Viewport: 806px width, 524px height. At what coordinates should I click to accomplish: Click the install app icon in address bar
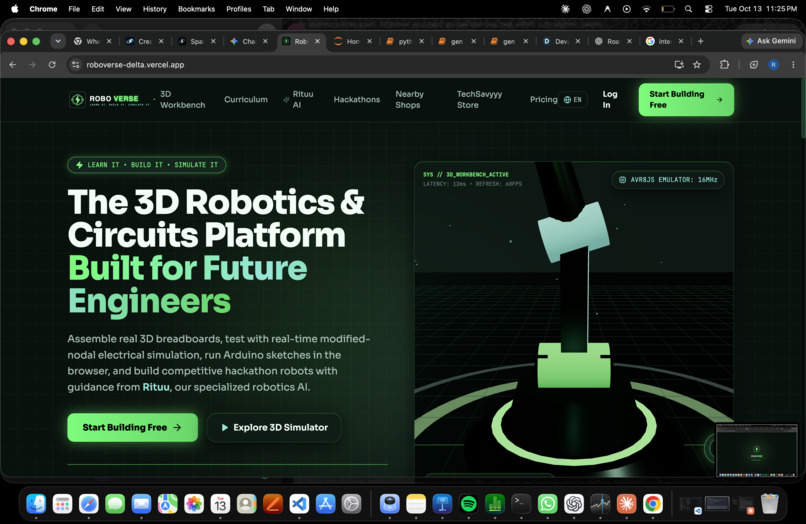click(x=679, y=65)
